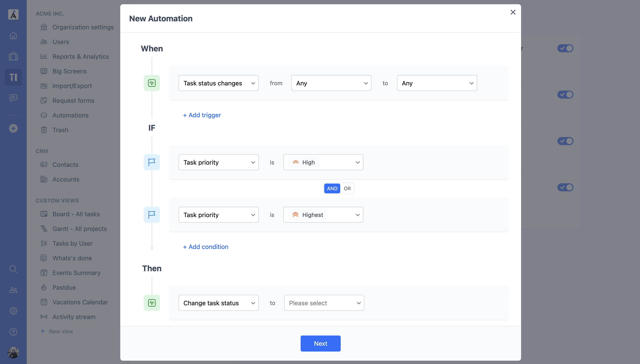This screenshot has height=364, width=640.
Task: Open the Tasks by User view
Action: 72,243
